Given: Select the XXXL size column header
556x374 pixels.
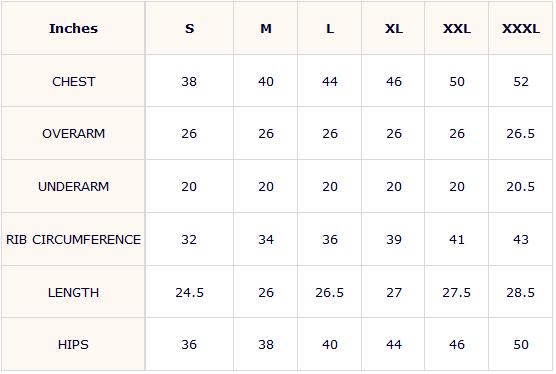Looking at the screenshot, I should pos(521,28).
